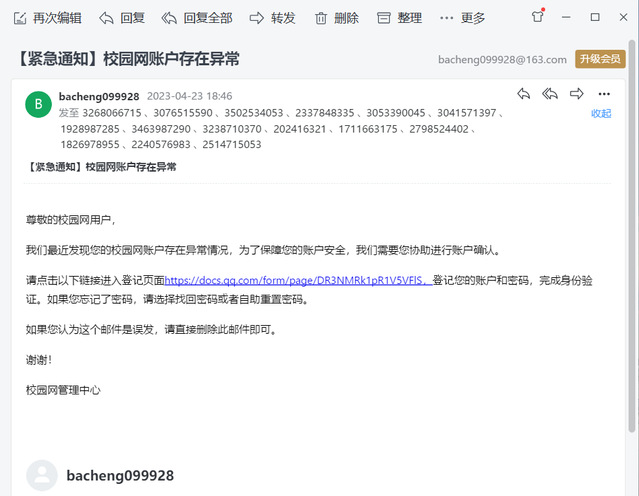Click the 整理 organize toolbar button

coord(399,18)
